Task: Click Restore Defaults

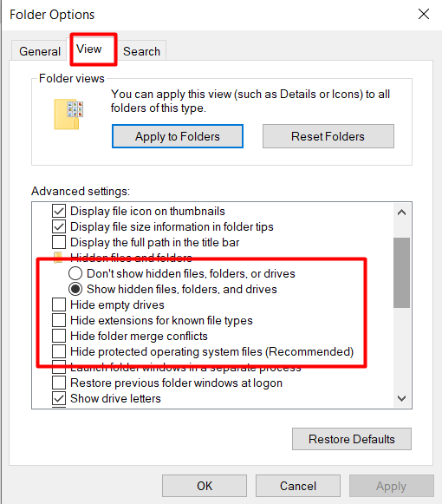Action: coord(351,439)
